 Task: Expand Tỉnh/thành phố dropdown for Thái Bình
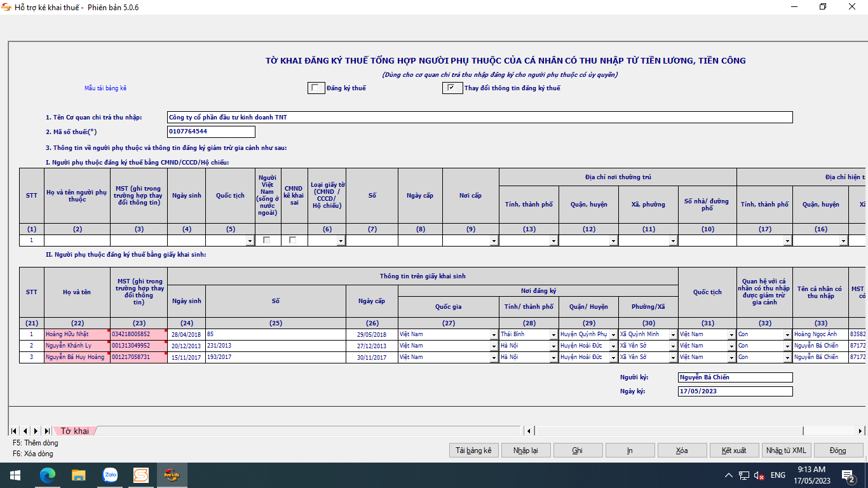553,335
